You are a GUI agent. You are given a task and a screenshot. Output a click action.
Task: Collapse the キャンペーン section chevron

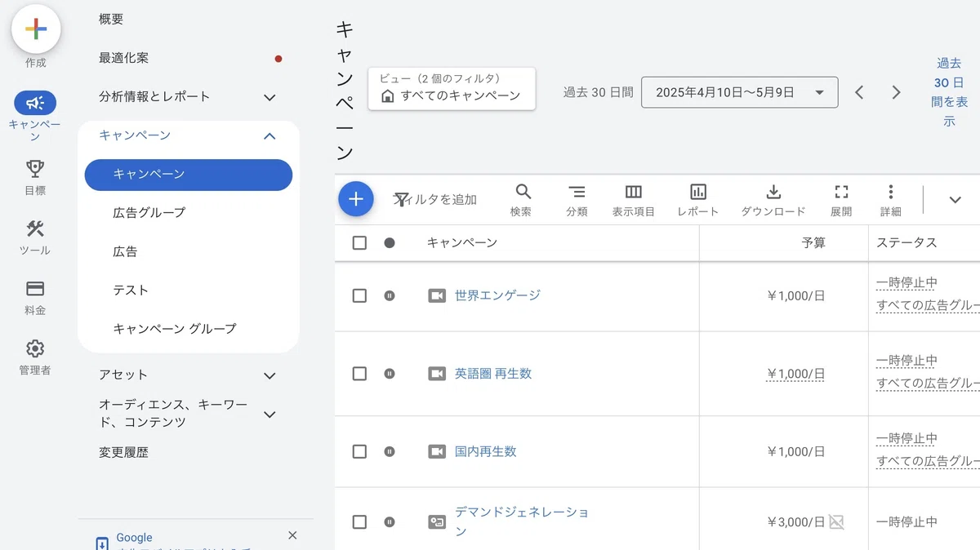tap(269, 136)
